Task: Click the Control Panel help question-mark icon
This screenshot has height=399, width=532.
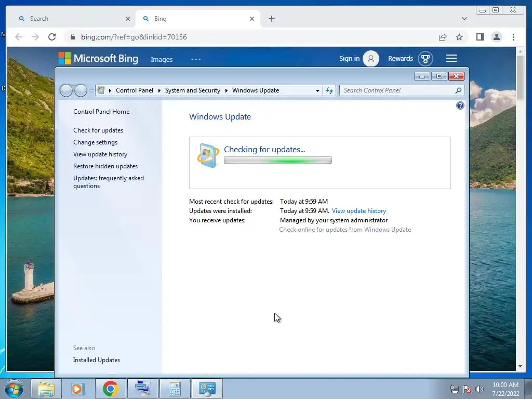Action: pos(460,105)
